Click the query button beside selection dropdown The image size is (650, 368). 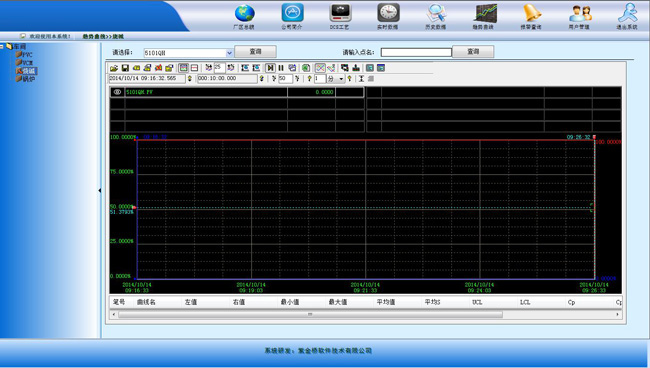(x=255, y=51)
